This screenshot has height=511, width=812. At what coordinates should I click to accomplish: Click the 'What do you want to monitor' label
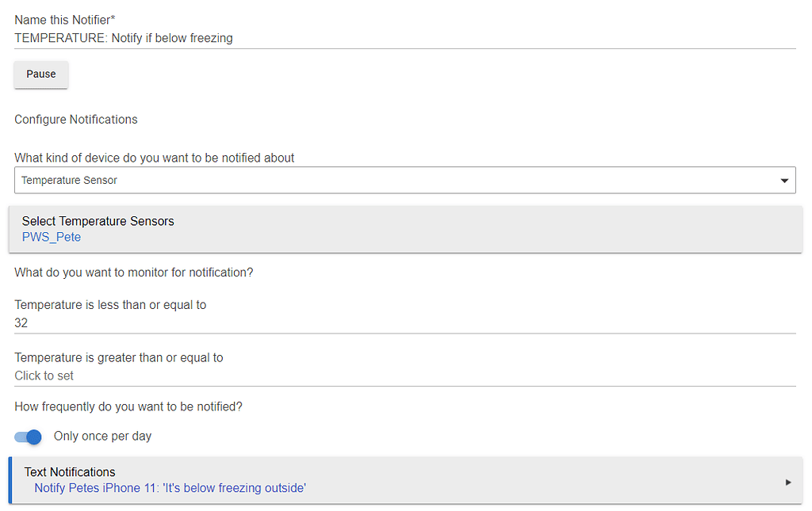point(134,273)
